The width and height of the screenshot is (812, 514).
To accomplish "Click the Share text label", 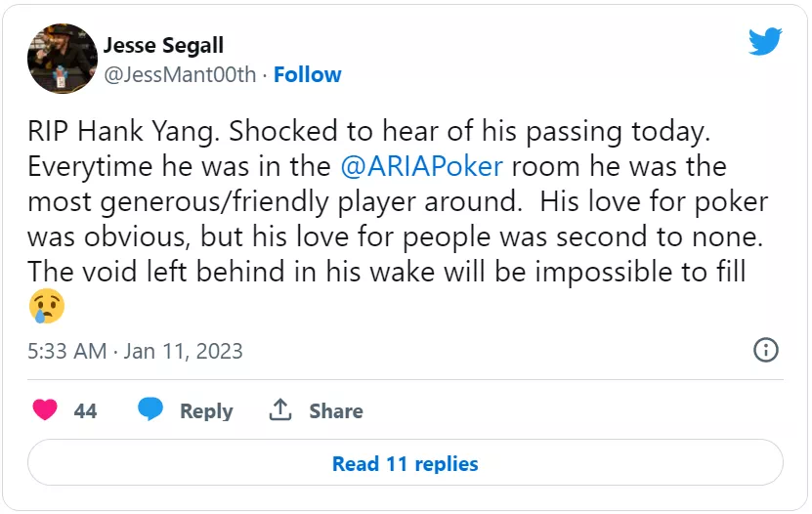I will [x=336, y=411].
